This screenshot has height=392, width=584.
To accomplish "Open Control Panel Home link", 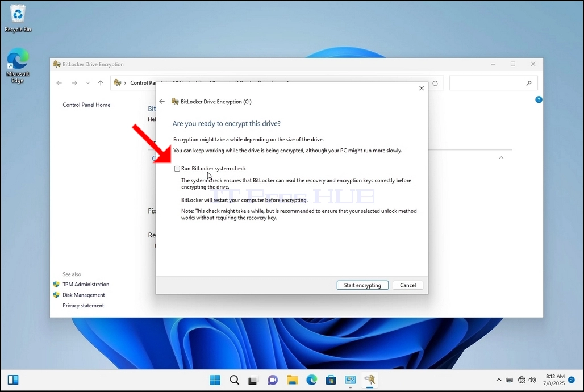I will coord(86,105).
